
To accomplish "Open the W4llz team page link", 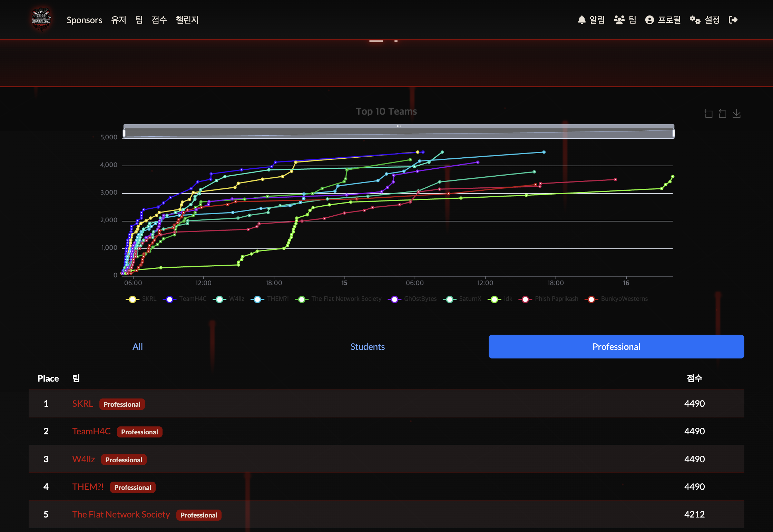I will pyautogui.click(x=83, y=459).
